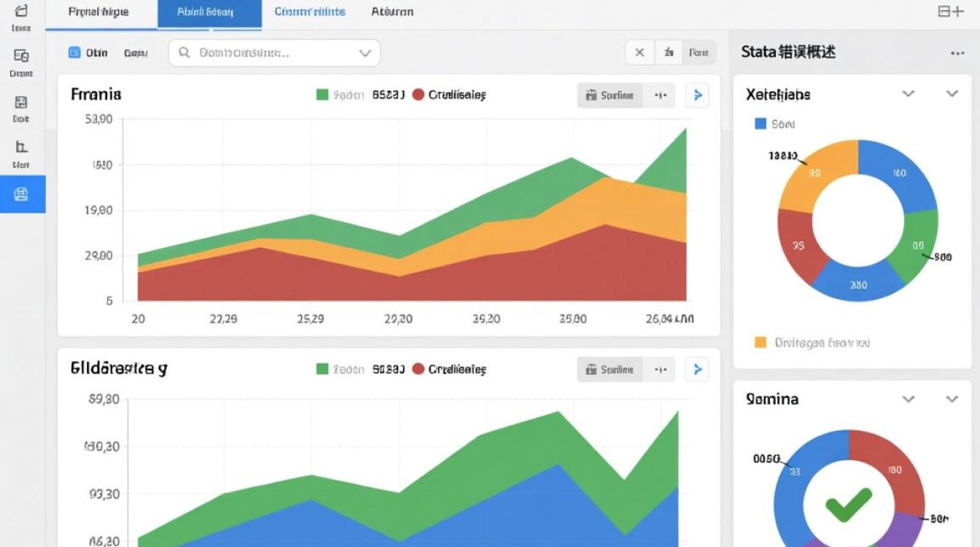Open the bar-chart style icon in the left sidebar

point(21,147)
